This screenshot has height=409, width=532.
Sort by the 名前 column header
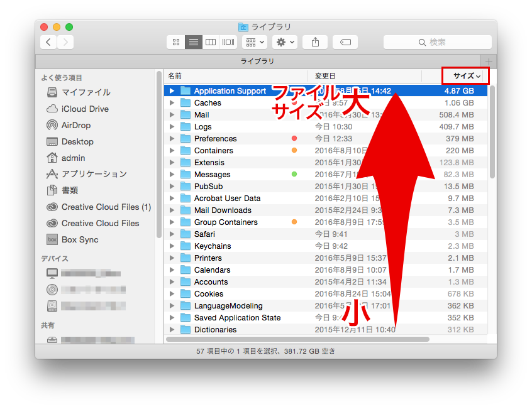[236, 76]
